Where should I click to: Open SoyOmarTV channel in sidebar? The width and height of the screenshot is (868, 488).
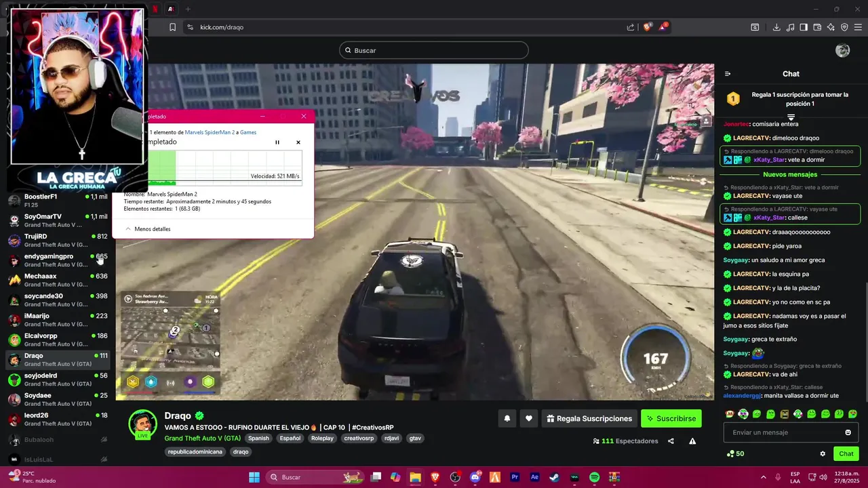point(58,220)
